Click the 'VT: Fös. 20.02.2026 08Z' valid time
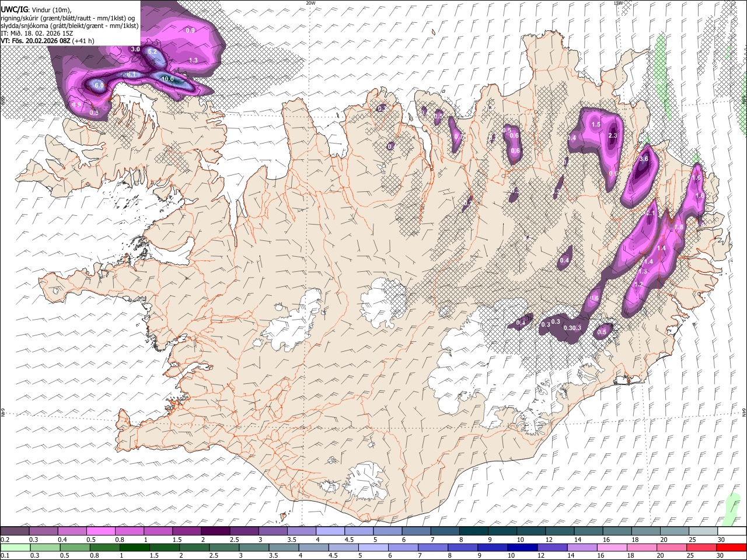This screenshot has height=560, width=747. click(36, 41)
